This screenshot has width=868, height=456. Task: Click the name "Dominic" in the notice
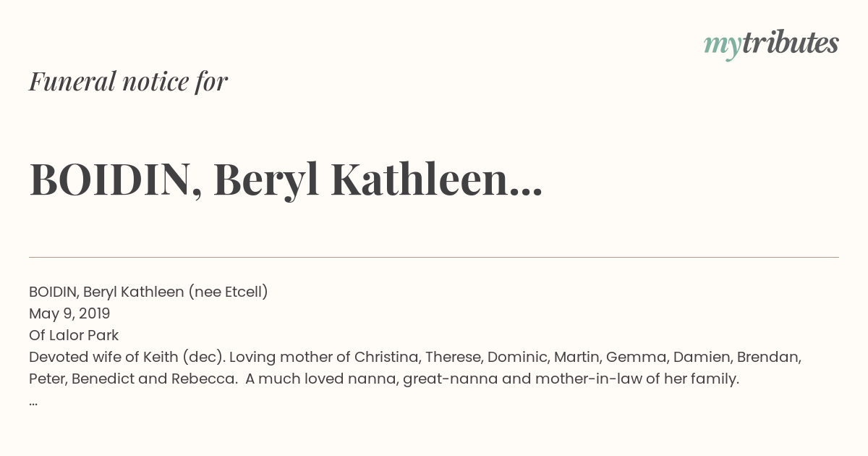pyautogui.click(x=515, y=357)
